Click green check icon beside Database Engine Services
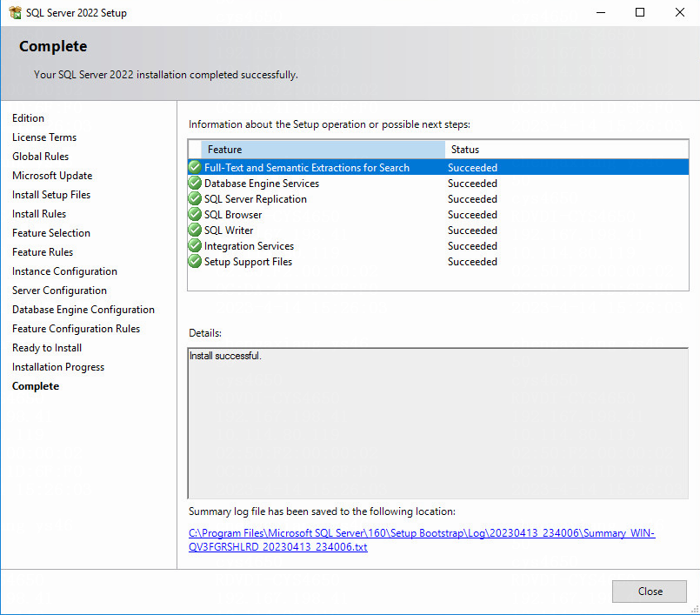The height and width of the screenshot is (615, 700). coord(195,183)
